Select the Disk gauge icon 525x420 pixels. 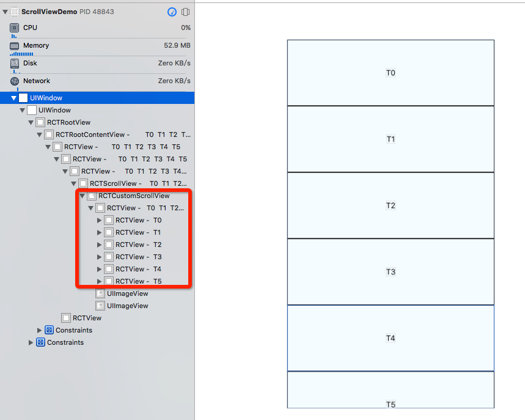(x=15, y=63)
